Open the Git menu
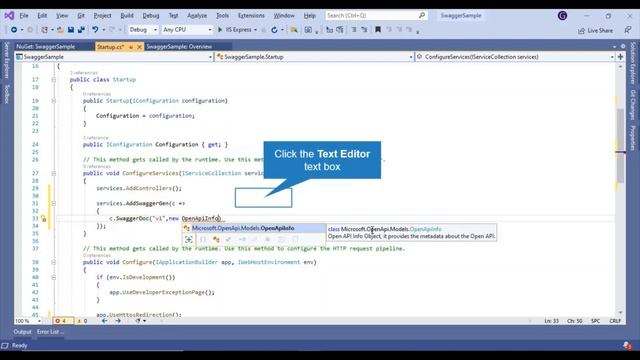Image resolution: width=640 pixels, height=360 pixels. (81, 16)
